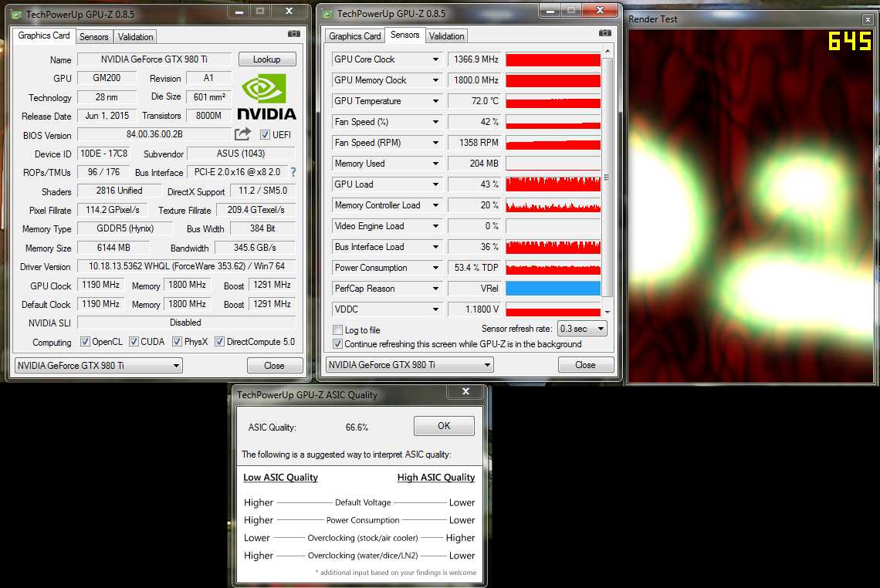
Task: Click the NVIDIA SLI Disabled field
Action: [x=186, y=323]
